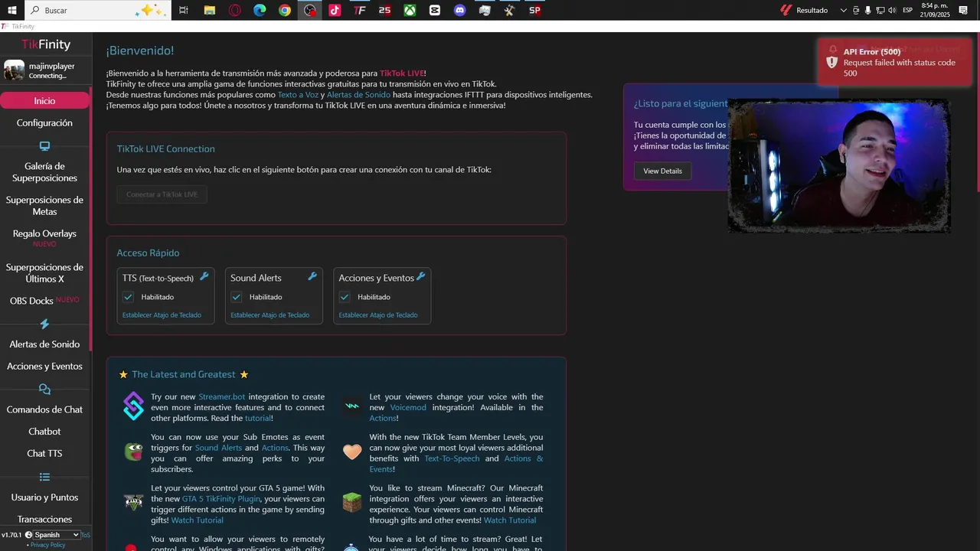
Task: Open Windows Start menu
Action: (12, 10)
